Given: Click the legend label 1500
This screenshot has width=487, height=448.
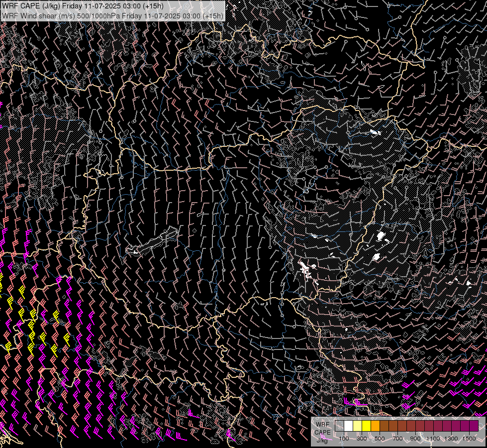Looking at the screenshot, I should [469, 439].
